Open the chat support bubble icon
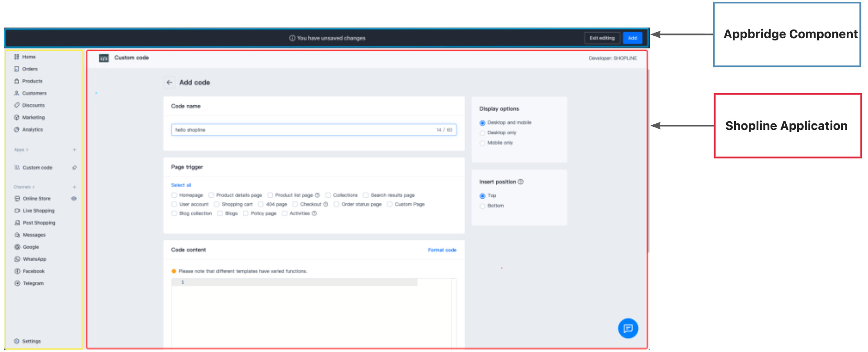This screenshot has width=868, height=352. (628, 329)
